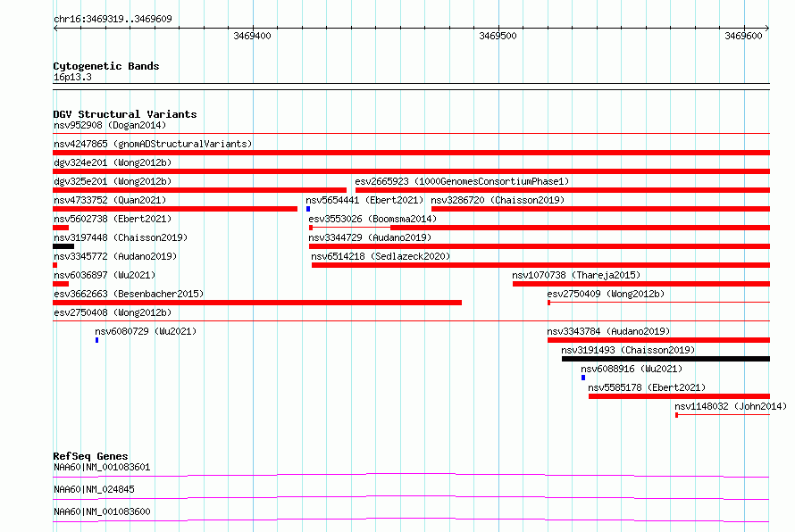Open the NAA60|NM_001083601 transcript

pos(102,467)
